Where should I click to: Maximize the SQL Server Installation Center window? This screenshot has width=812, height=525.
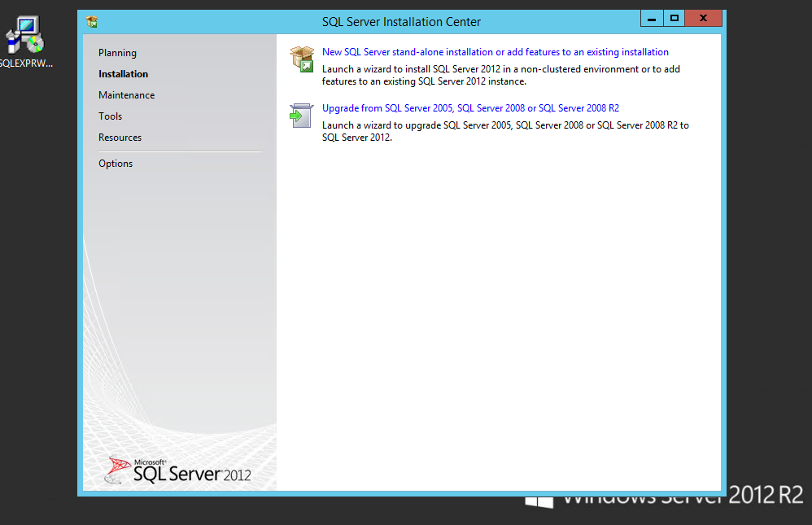pyautogui.click(x=674, y=19)
